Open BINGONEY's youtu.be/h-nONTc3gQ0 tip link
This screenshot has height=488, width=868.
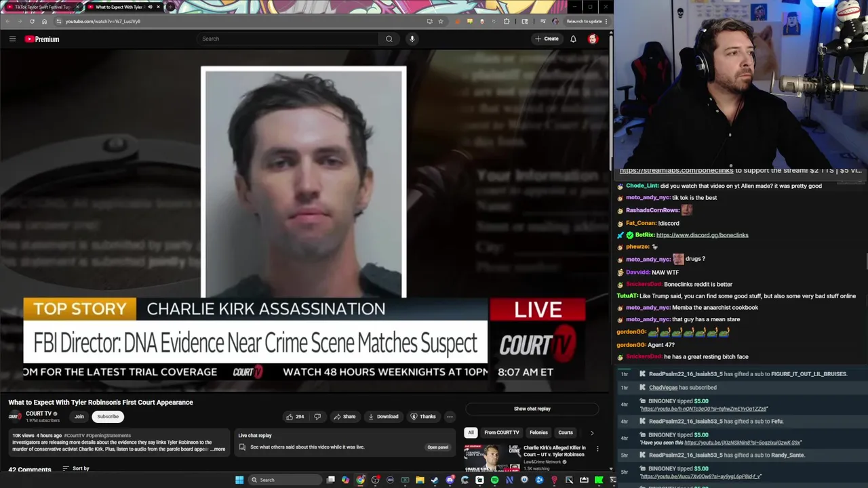click(x=704, y=409)
